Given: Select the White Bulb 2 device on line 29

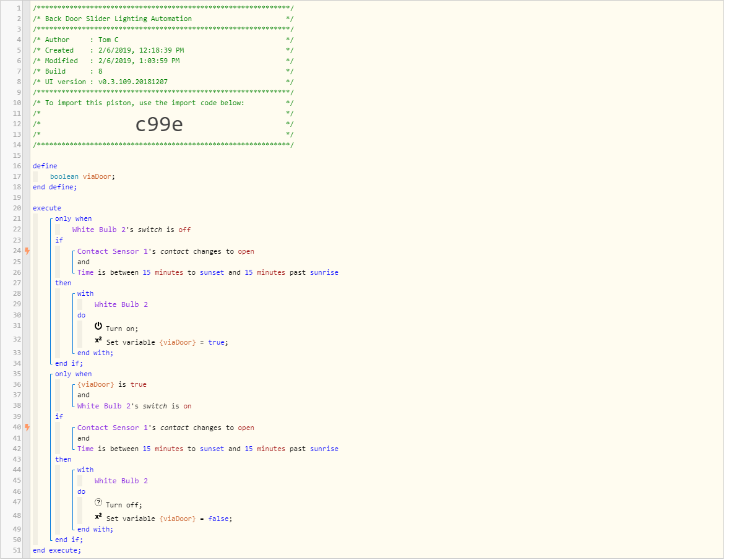Looking at the screenshot, I should (121, 304).
